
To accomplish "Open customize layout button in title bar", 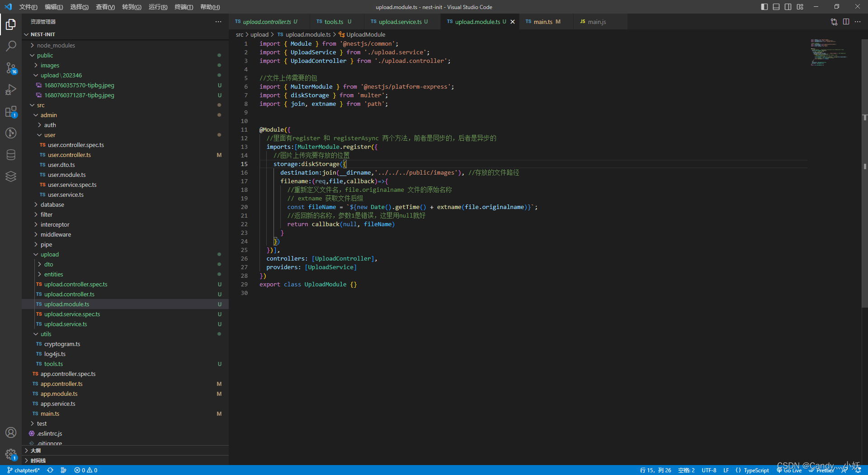I will pyautogui.click(x=800, y=7).
